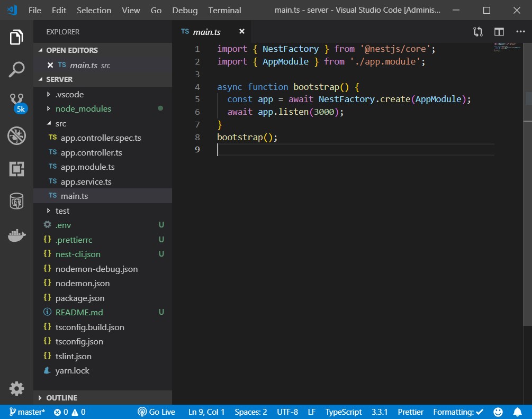Toggle the Formatting status item
The height and width of the screenshot is (419, 532).
click(x=458, y=412)
